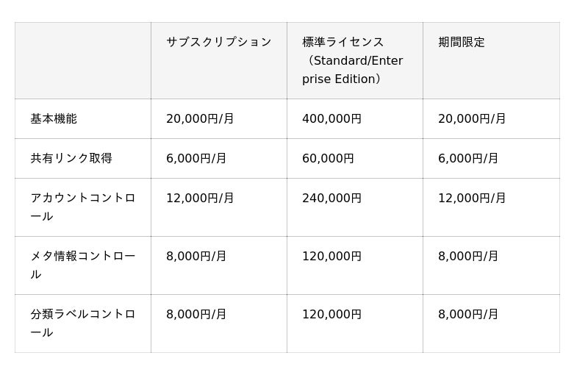Click 共有リンク取得 subscription price 6,000円/月
Viewport: 588px width, 375px height.
196,159
